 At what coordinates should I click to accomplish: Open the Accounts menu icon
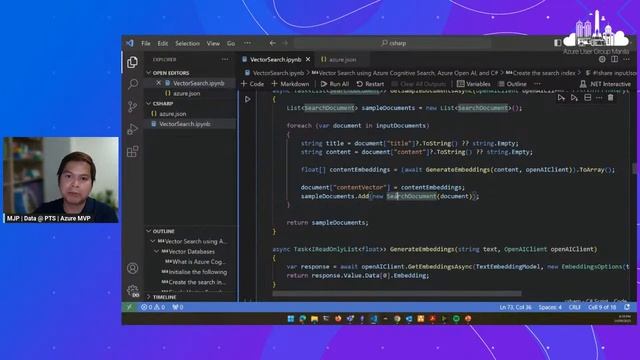[132, 268]
